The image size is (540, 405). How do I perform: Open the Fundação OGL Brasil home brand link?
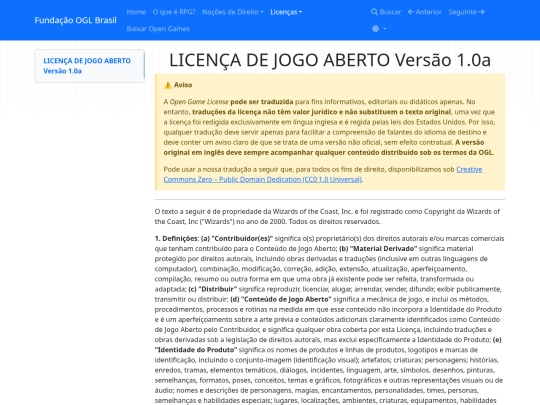pos(75,20)
